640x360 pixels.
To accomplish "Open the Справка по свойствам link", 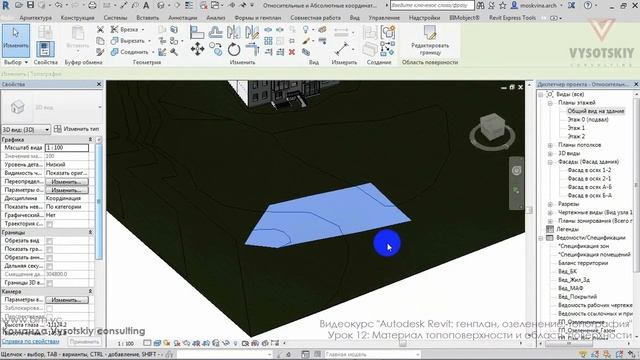I will pos(31,341).
